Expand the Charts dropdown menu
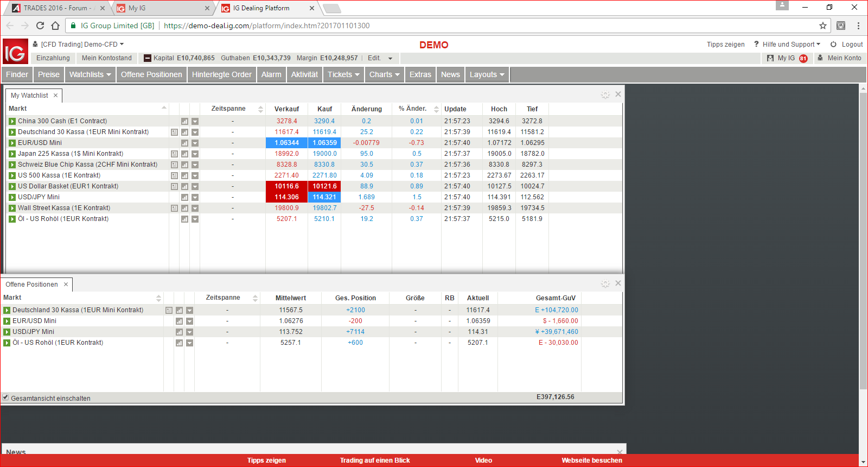The width and height of the screenshot is (868, 467). 385,74
